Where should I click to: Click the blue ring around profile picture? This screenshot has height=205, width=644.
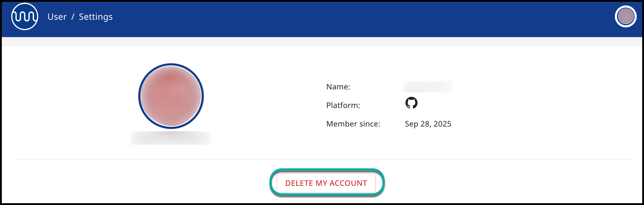click(139, 96)
